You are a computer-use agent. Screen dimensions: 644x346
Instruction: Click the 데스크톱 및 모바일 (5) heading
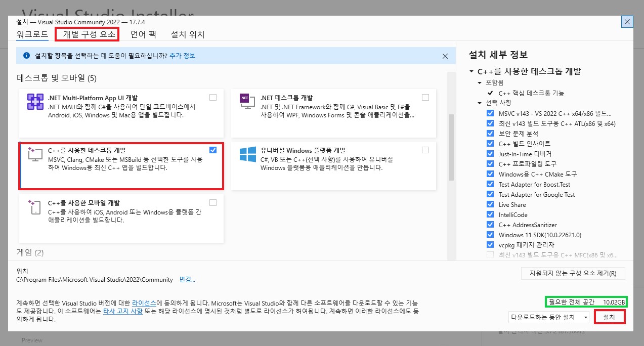point(57,78)
